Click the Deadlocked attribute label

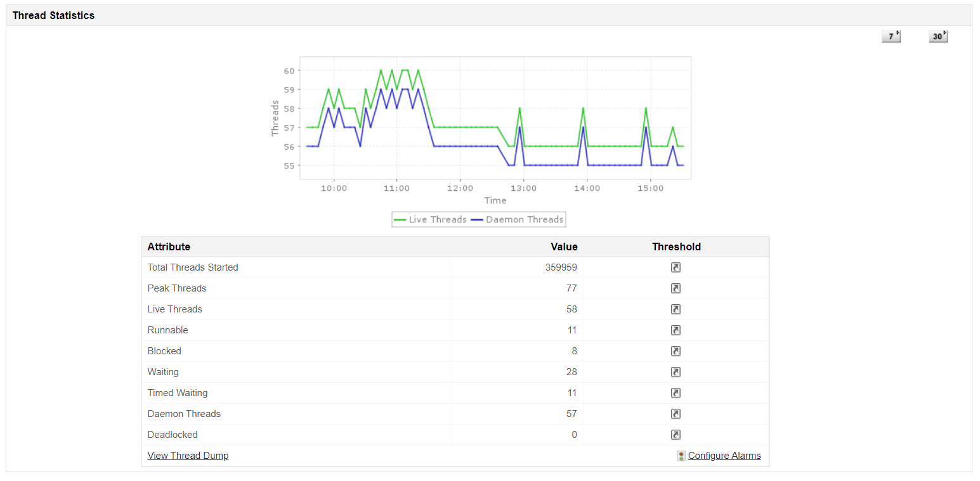[x=172, y=434]
